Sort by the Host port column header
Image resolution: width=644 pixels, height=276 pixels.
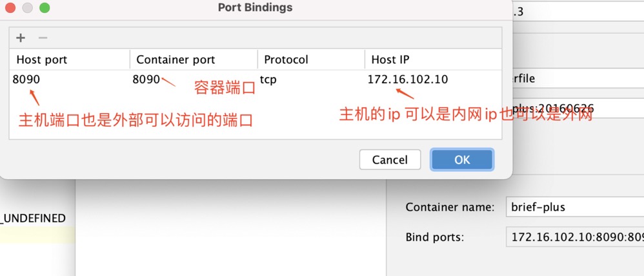click(42, 59)
